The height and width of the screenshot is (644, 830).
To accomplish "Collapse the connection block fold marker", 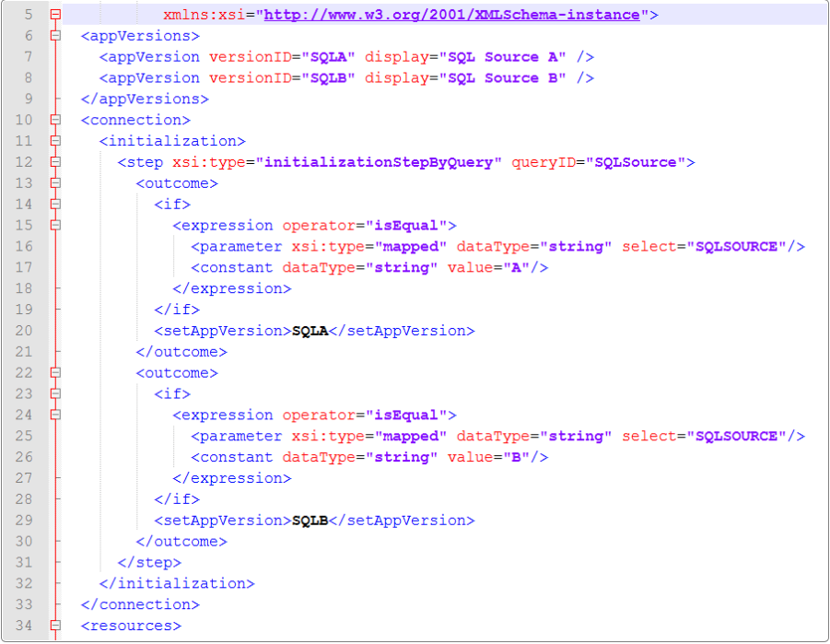I will click(55, 120).
